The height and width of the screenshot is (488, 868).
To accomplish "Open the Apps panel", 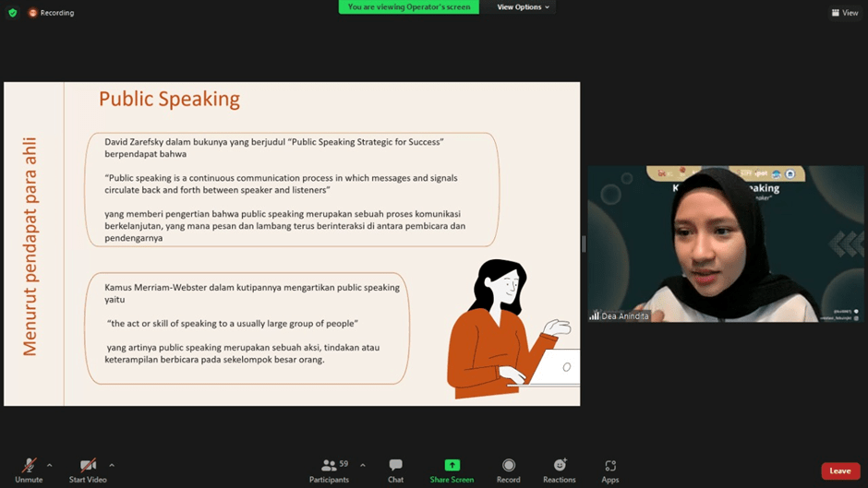I will (609, 470).
